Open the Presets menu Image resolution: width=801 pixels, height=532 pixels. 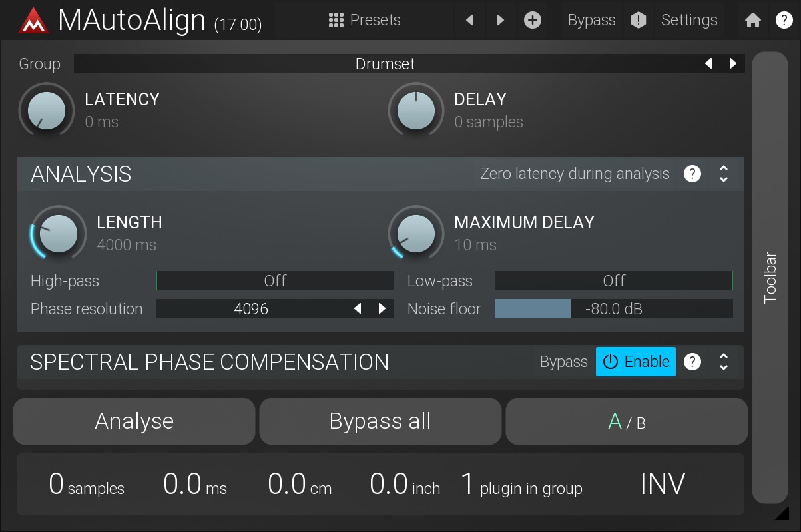click(x=365, y=21)
